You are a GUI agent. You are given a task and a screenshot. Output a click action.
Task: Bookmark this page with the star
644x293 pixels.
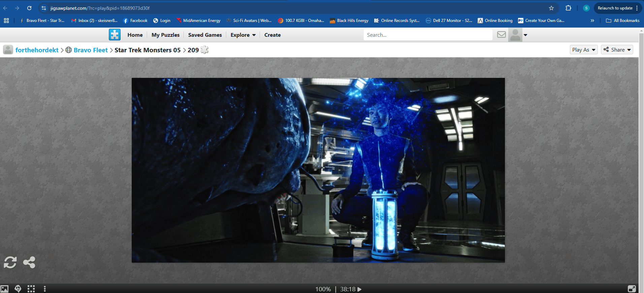[x=551, y=8]
